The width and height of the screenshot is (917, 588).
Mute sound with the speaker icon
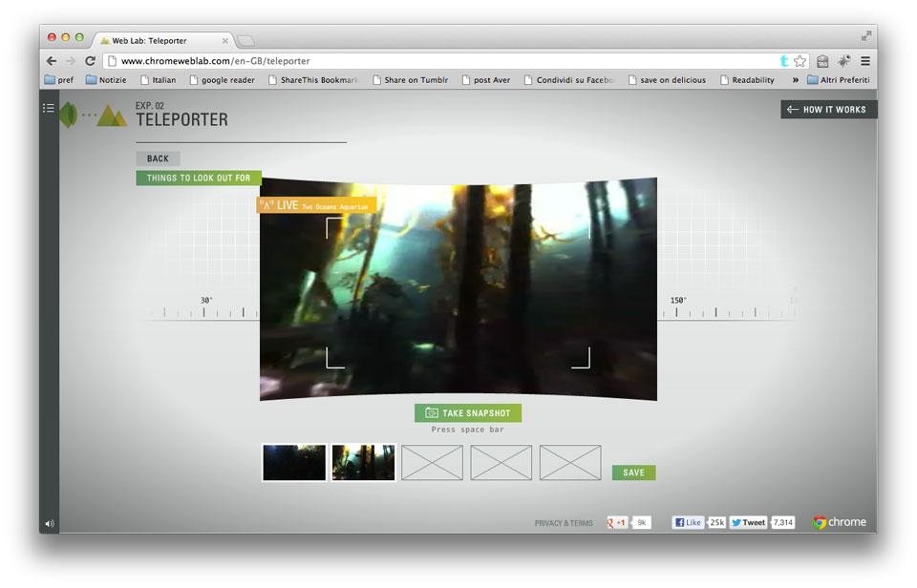[49, 523]
